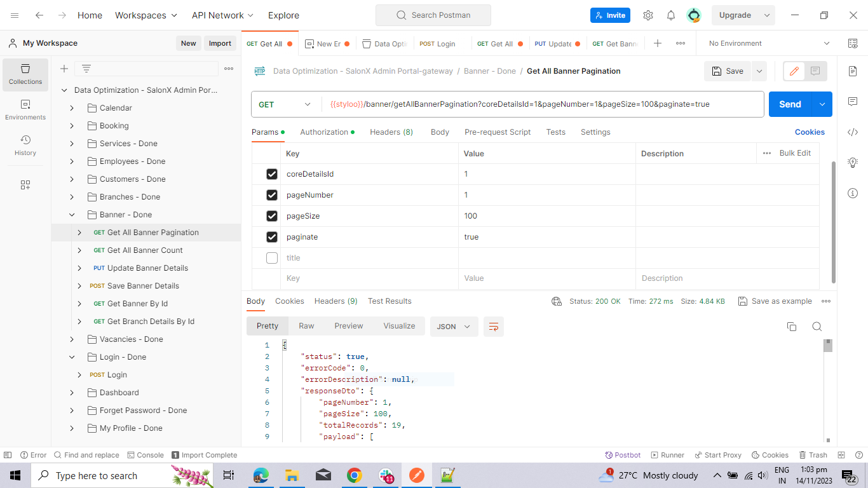Open a new request tab
Viewport: 868px width, 488px height.
pos(658,43)
